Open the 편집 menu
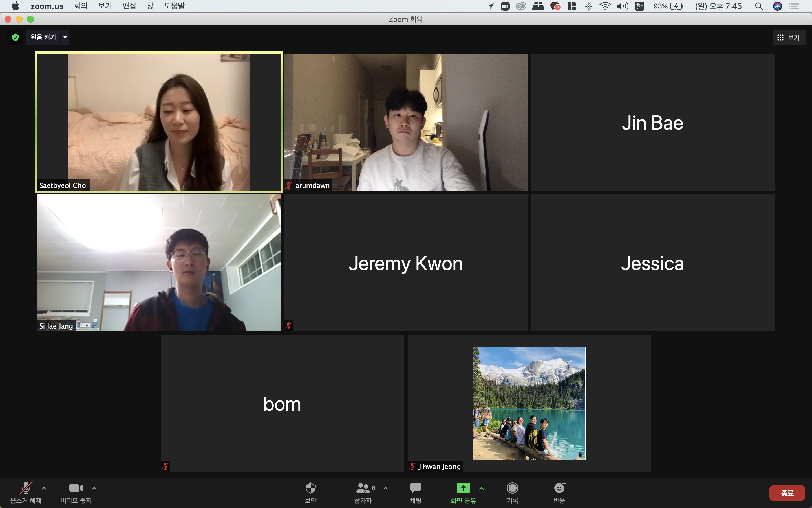Viewport: 812px width, 508px height. [x=129, y=6]
